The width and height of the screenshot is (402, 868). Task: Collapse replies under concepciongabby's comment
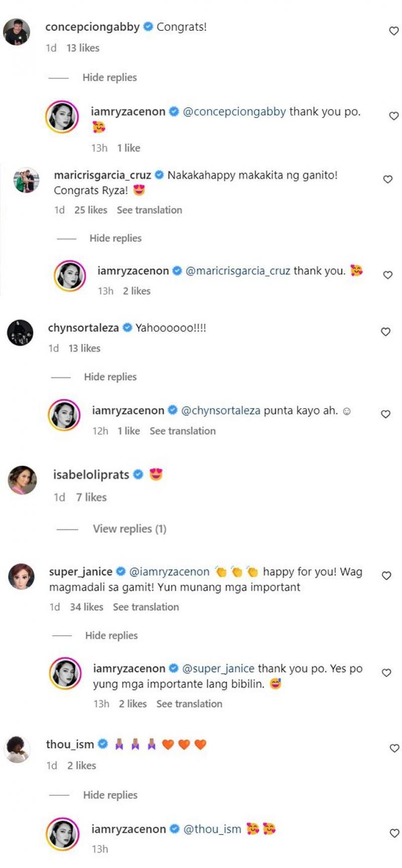click(x=110, y=77)
